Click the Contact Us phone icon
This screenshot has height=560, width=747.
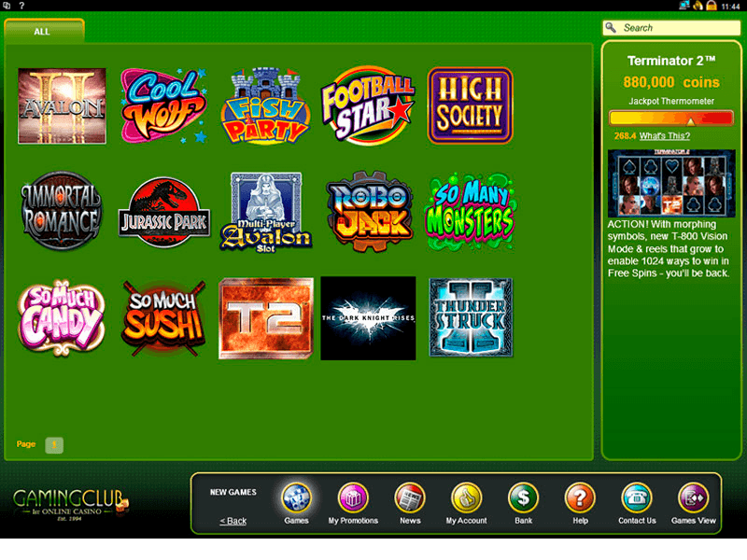click(x=637, y=498)
